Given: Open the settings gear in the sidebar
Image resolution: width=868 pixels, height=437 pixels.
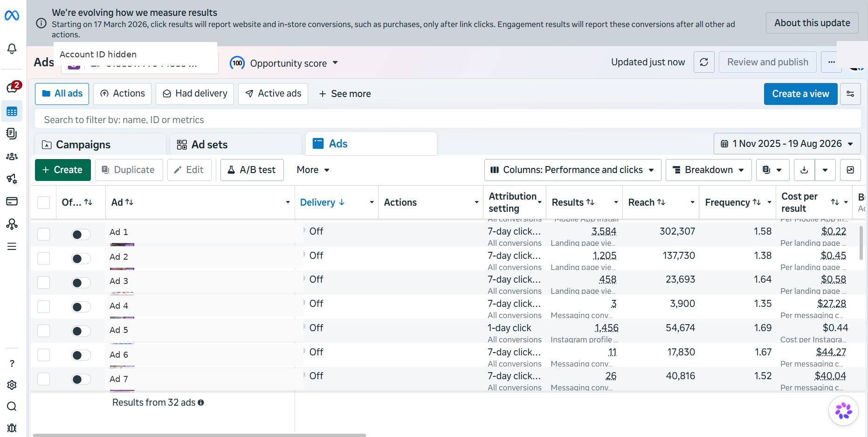Looking at the screenshot, I should click(x=12, y=385).
